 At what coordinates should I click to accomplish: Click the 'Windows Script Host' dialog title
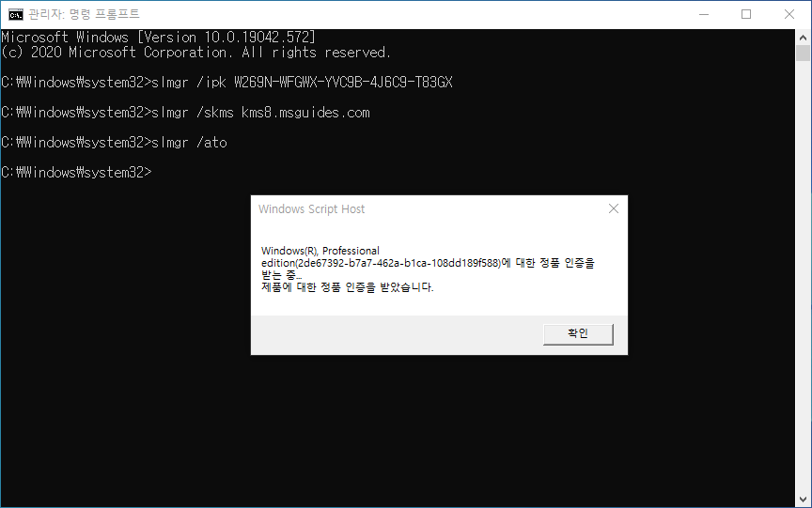pos(311,209)
